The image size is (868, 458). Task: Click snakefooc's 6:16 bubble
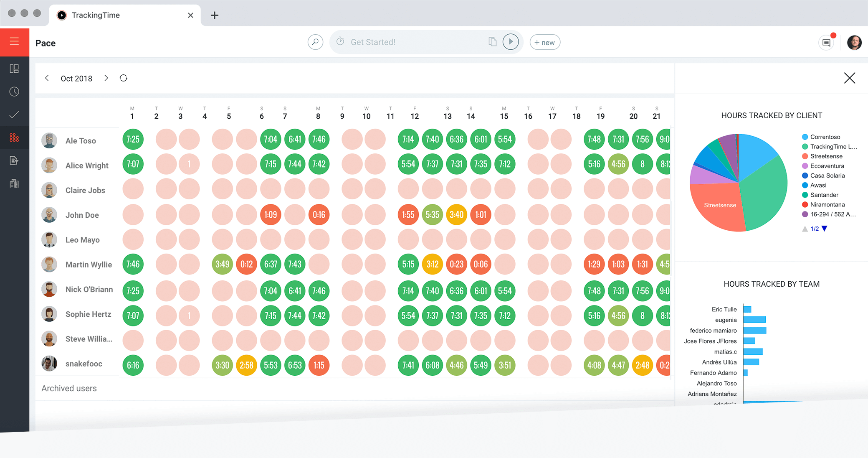133,365
